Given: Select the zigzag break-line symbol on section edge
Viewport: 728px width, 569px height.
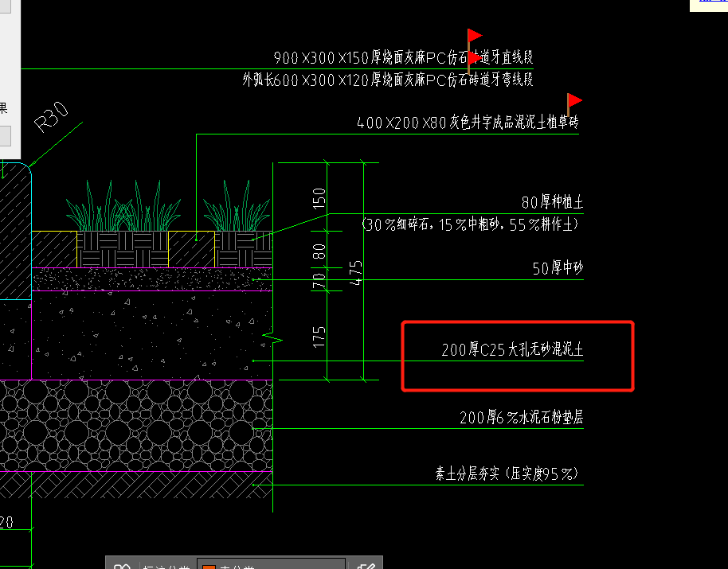Looking at the screenshot, I should pyautogui.click(x=272, y=339).
